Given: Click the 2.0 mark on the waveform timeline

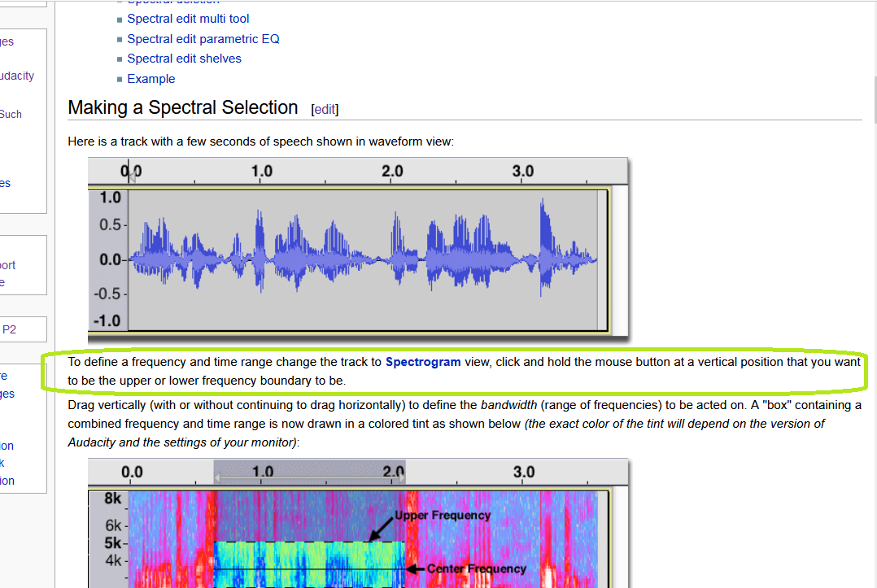Looking at the screenshot, I should pos(392,171).
